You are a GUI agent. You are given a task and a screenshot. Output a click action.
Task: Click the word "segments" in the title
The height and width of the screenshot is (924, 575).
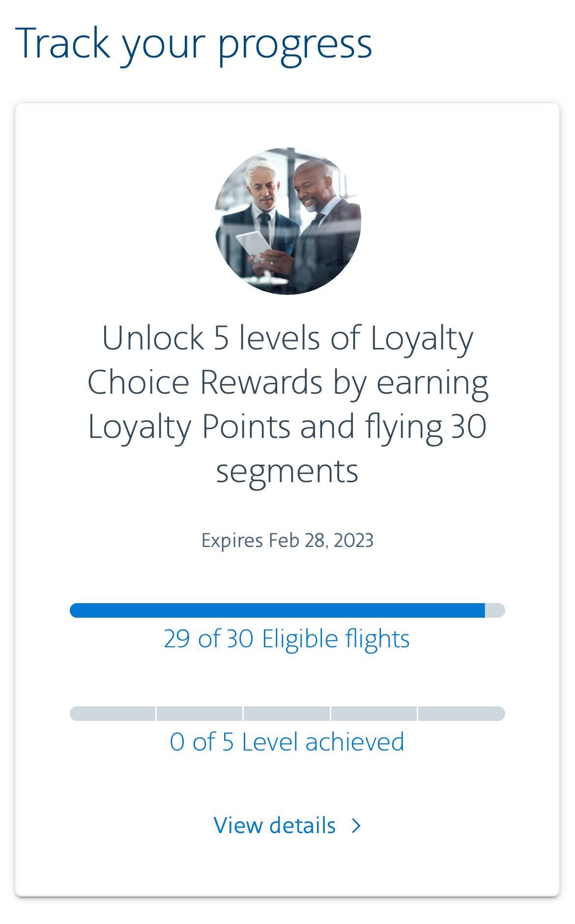point(287,471)
